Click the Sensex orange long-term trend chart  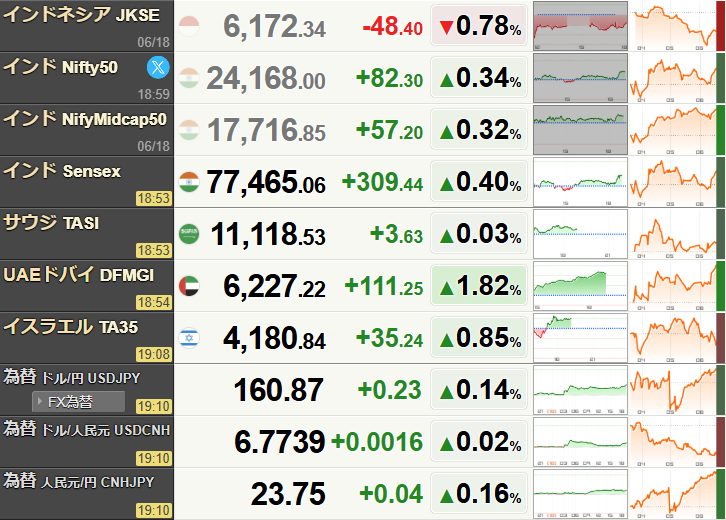click(x=673, y=182)
